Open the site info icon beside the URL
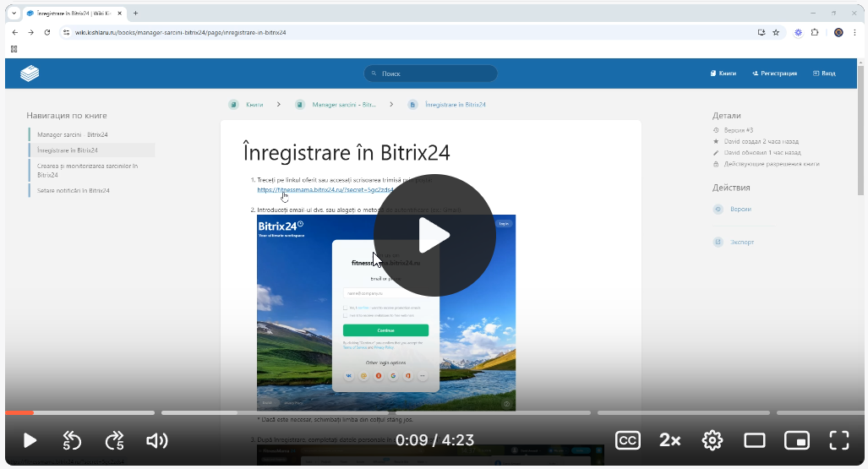 coord(67,33)
